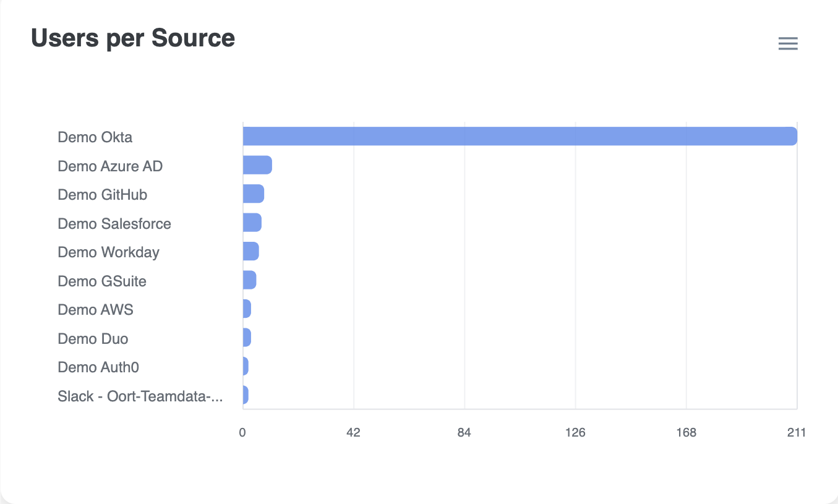This screenshot has width=838, height=504.
Task: Select the truncated Slack - Oort-Teamdata label
Action: (140, 396)
